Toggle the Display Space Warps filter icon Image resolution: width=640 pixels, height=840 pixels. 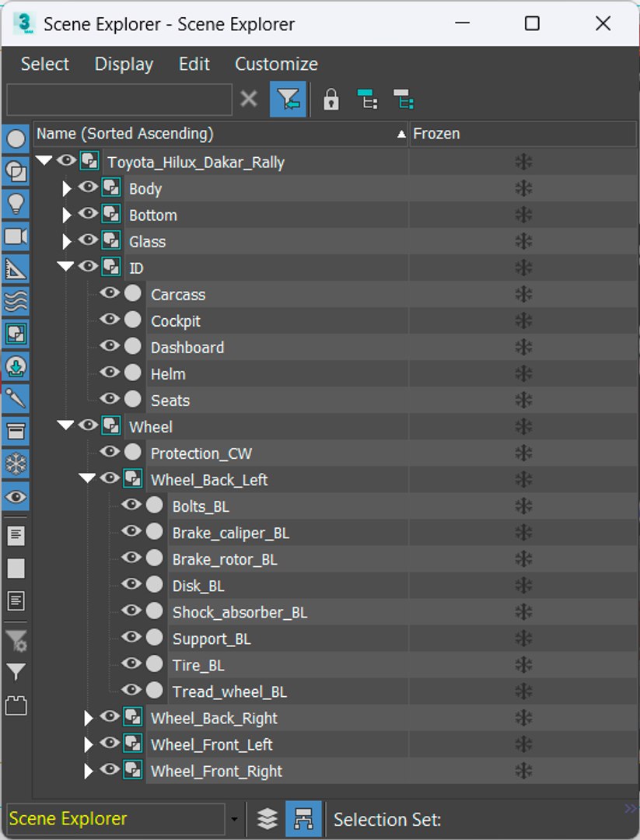tap(16, 302)
